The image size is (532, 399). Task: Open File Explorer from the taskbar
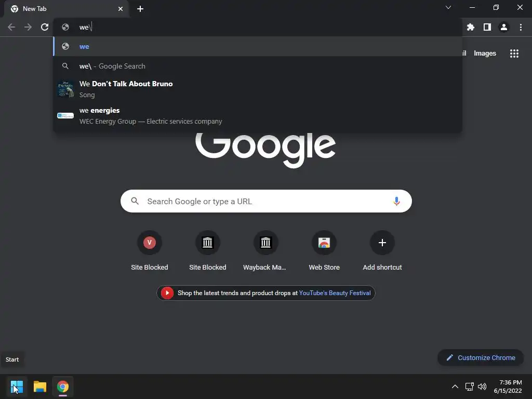pyautogui.click(x=39, y=387)
